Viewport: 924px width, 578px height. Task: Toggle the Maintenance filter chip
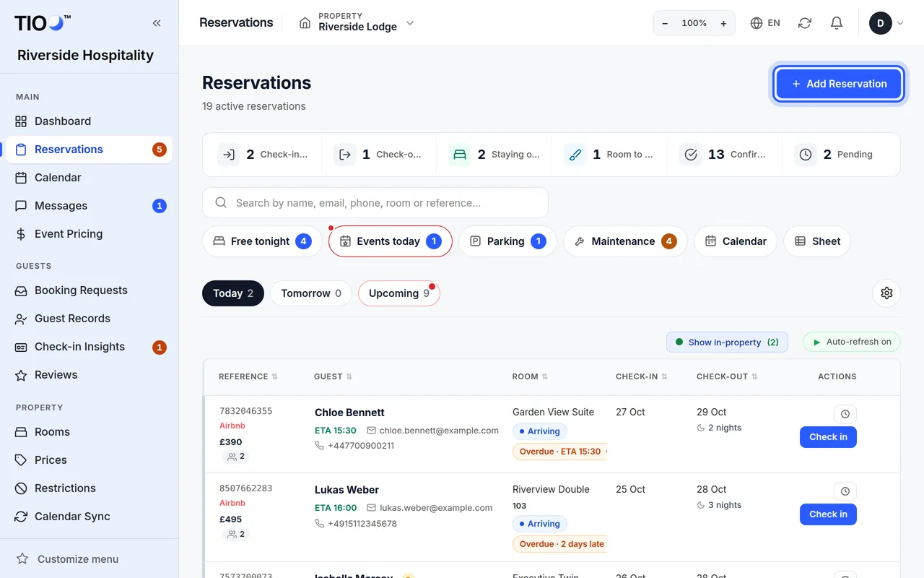625,241
